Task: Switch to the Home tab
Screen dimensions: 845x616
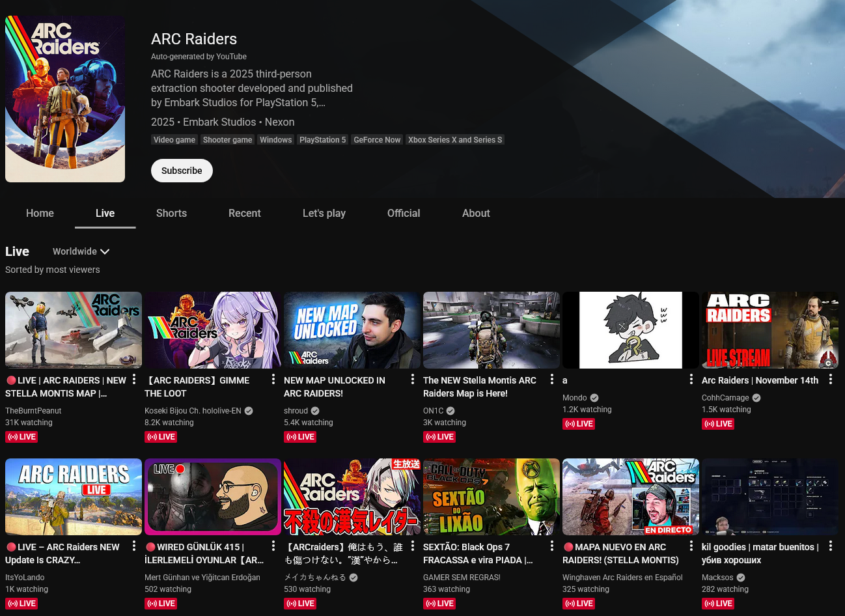Action: click(x=40, y=213)
